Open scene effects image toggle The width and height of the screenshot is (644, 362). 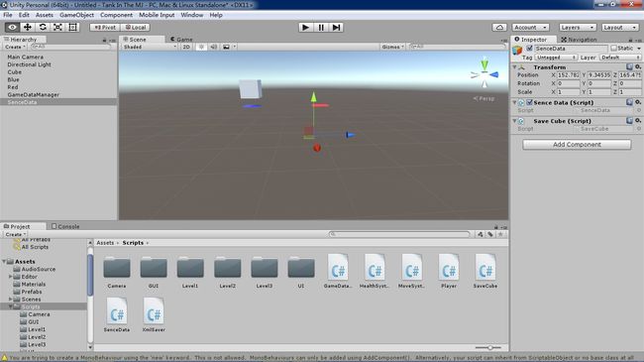(226, 47)
